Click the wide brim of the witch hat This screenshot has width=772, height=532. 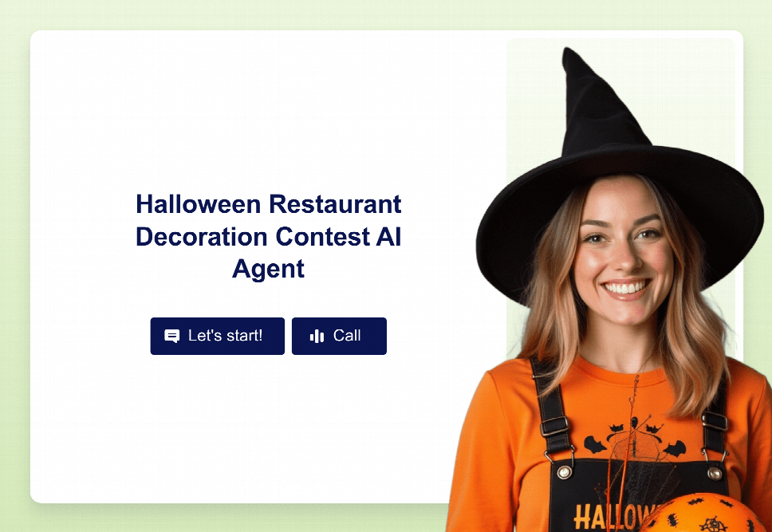[x=620, y=197]
